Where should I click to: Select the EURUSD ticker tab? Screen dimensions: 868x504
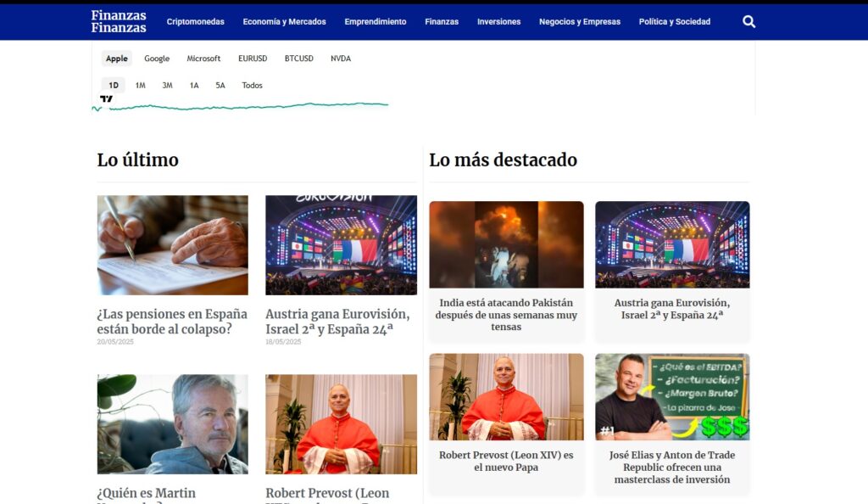[253, 58]
